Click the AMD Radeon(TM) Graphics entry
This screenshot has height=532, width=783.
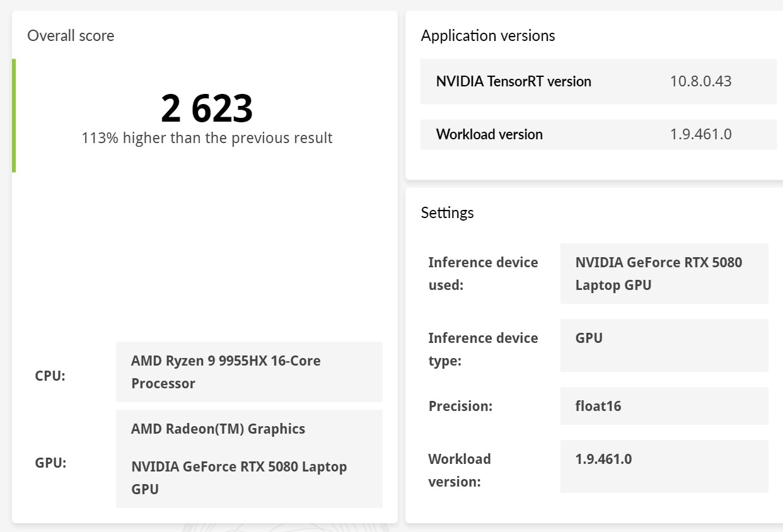tap(218, 429)
